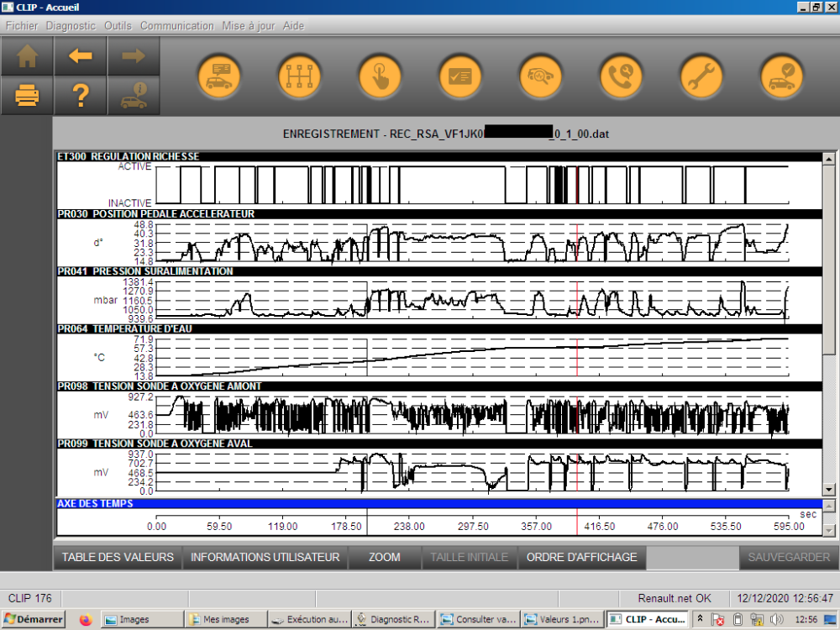
Task: Click INFORMATIONS UTILISATEUR button
Action: (x=265, y=557)
